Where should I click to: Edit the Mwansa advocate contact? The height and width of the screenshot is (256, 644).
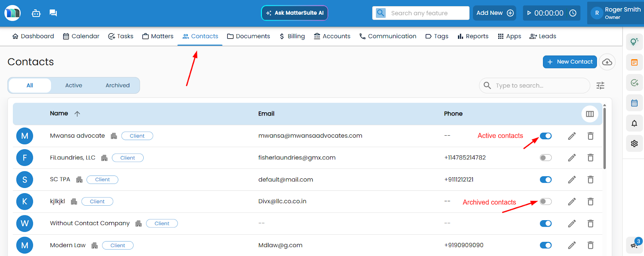(572, 136)
